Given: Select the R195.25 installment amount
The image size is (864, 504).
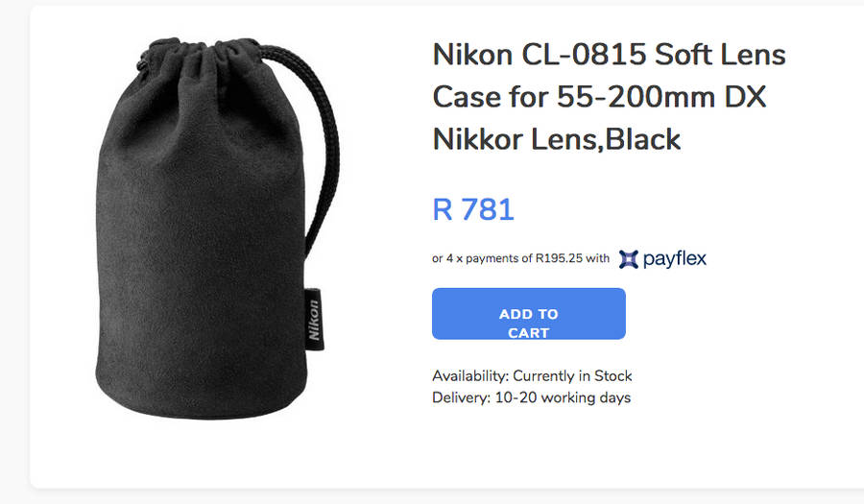Looking at the screenshot, I should 560,258.
